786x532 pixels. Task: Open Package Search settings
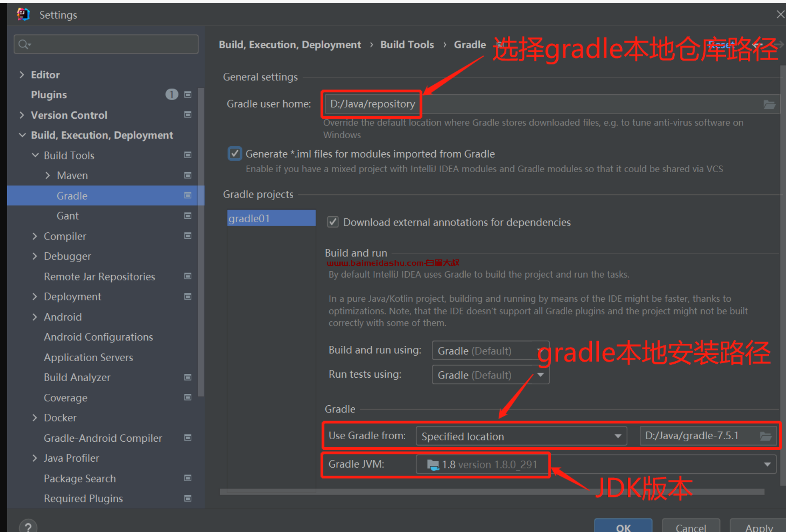[x=80, y=478]
